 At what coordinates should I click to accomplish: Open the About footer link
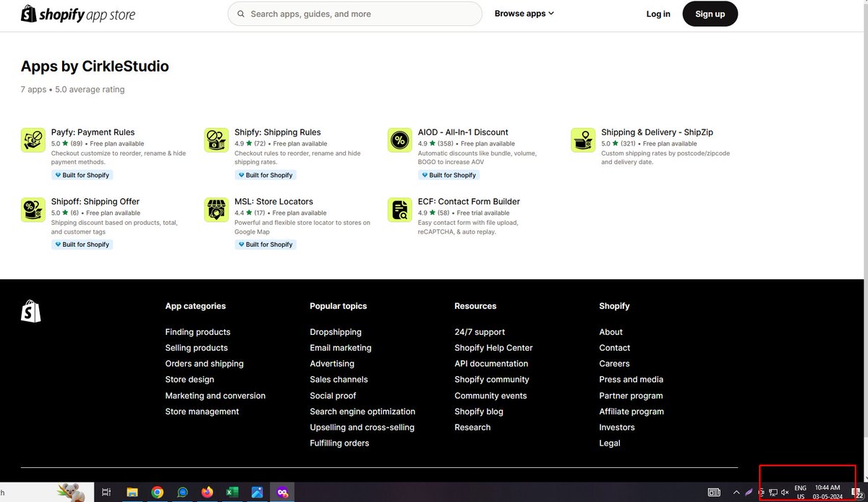(610, 332)
